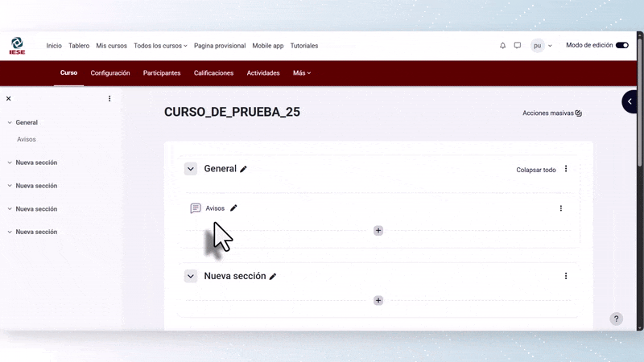Click the General section heading

220,169
